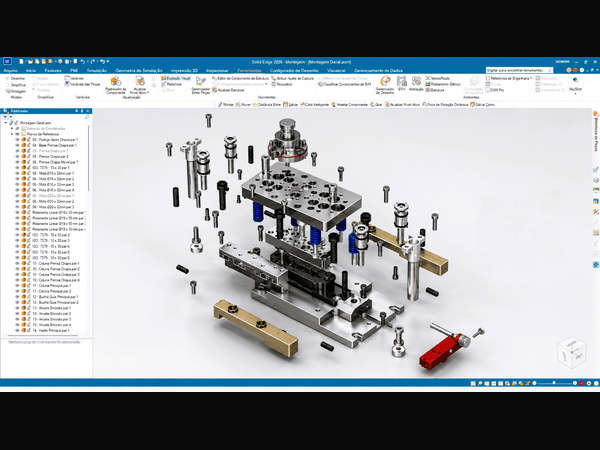This screenshot has height=450, width=600.
Task: Click the PathFinder search magnifier icon
Action: click(x=87, y=117)
